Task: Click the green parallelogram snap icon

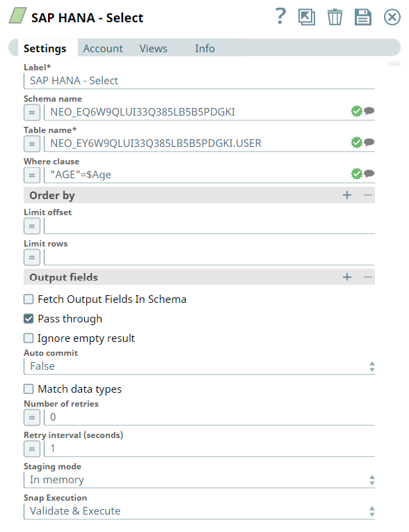Action: point(17,16)
